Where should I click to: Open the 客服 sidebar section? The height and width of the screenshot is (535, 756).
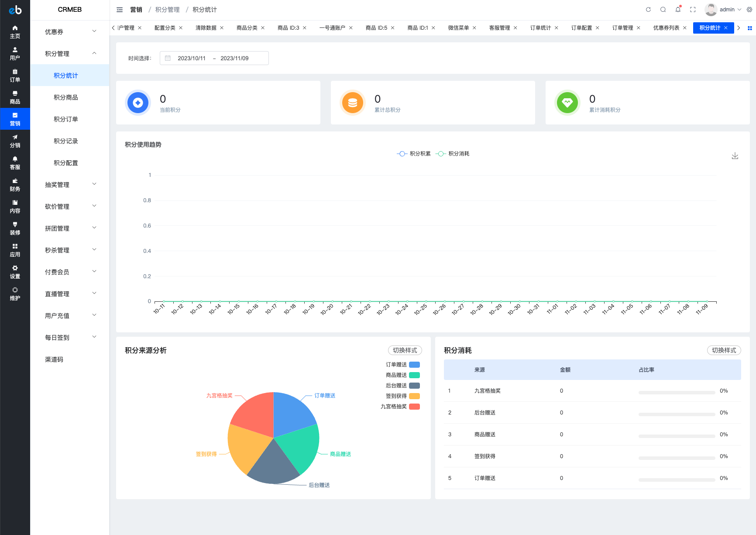coord(15,163)
